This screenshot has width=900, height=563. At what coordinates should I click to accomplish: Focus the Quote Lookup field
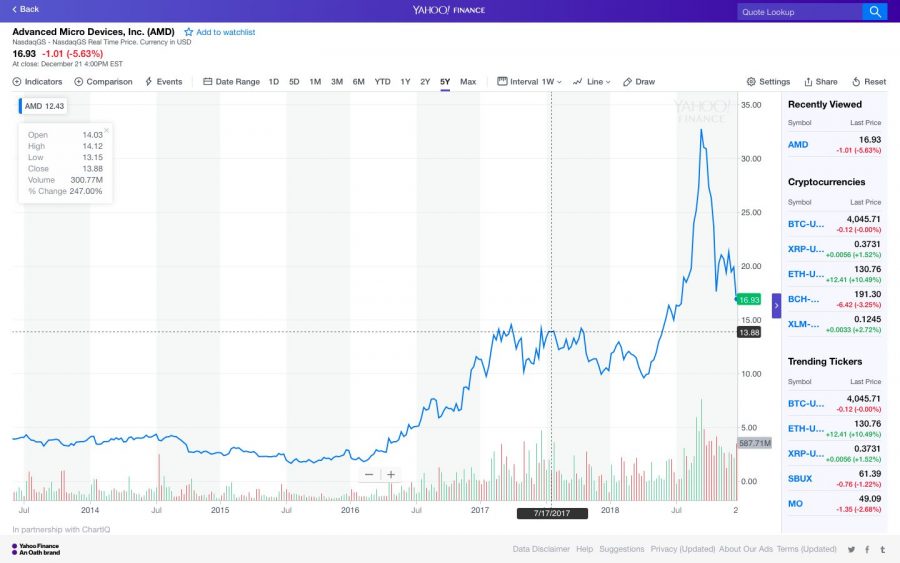(x=800, y=11)
